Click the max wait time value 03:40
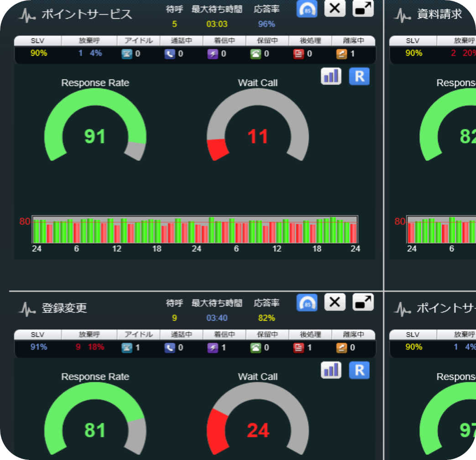The image size is (476, 460). point(217,318)
